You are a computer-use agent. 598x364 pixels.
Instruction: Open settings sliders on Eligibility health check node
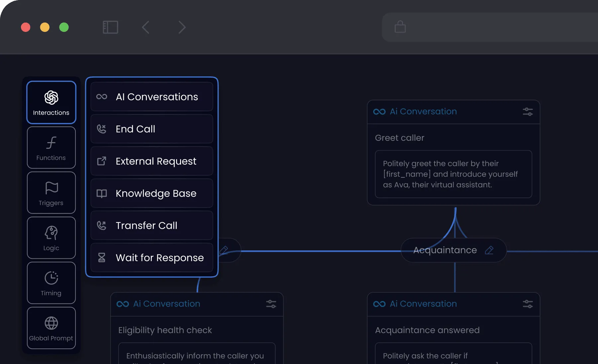click(271, 304)
